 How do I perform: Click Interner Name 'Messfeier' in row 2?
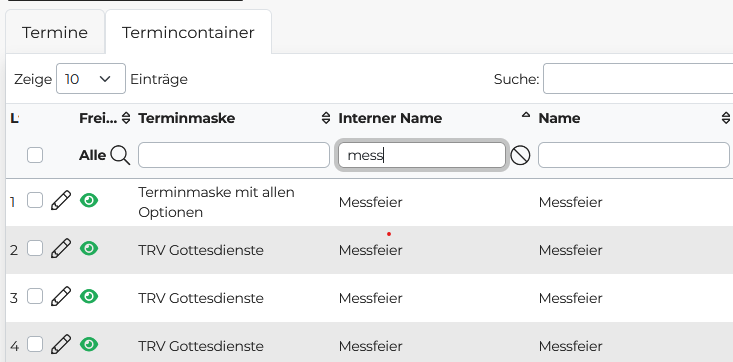pyautogui.click(x=370, y=250)
